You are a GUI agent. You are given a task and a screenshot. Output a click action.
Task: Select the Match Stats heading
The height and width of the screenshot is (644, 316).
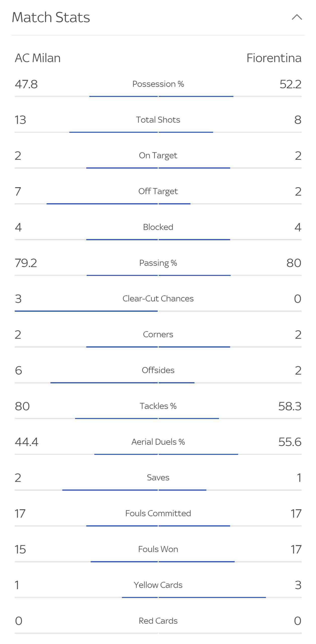tap(51, 17)
